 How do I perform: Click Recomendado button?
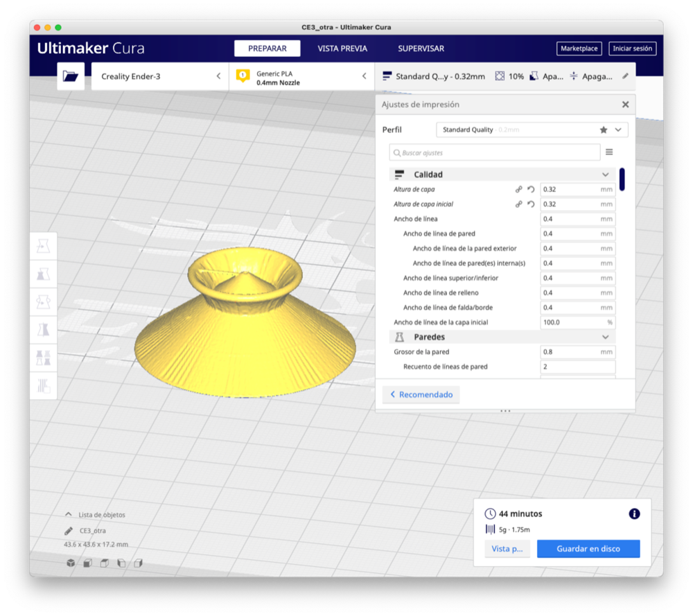point(421,394)
